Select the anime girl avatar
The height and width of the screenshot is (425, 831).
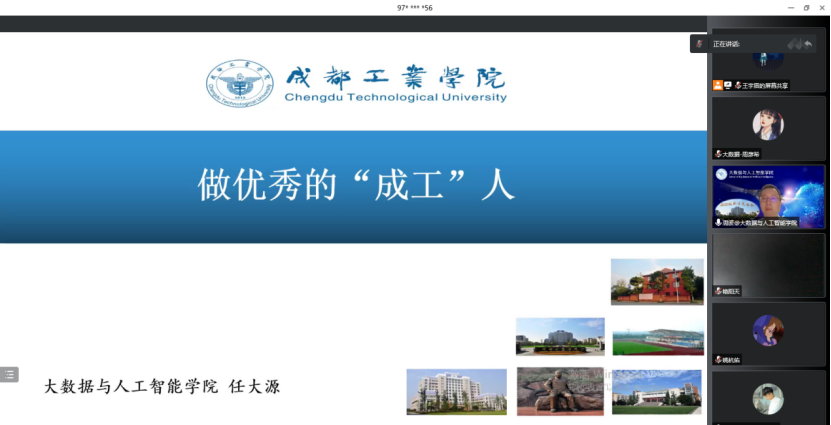[768, 125]
